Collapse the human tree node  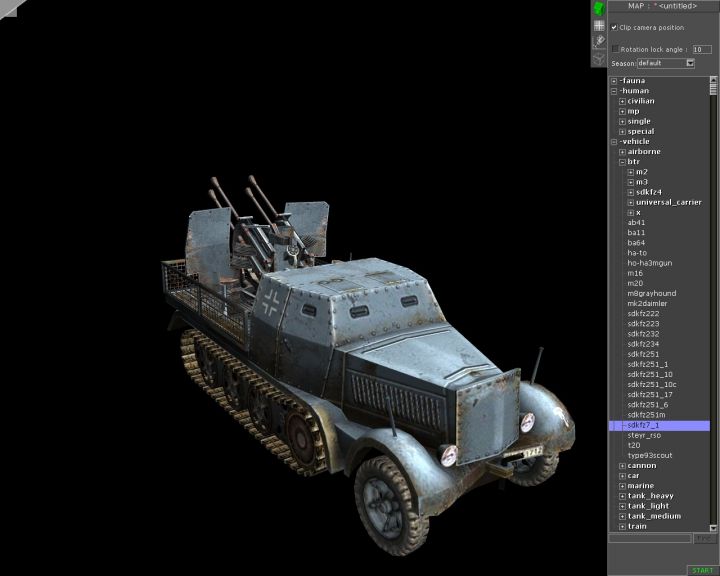pyautogui.click(x=614, y=91)
